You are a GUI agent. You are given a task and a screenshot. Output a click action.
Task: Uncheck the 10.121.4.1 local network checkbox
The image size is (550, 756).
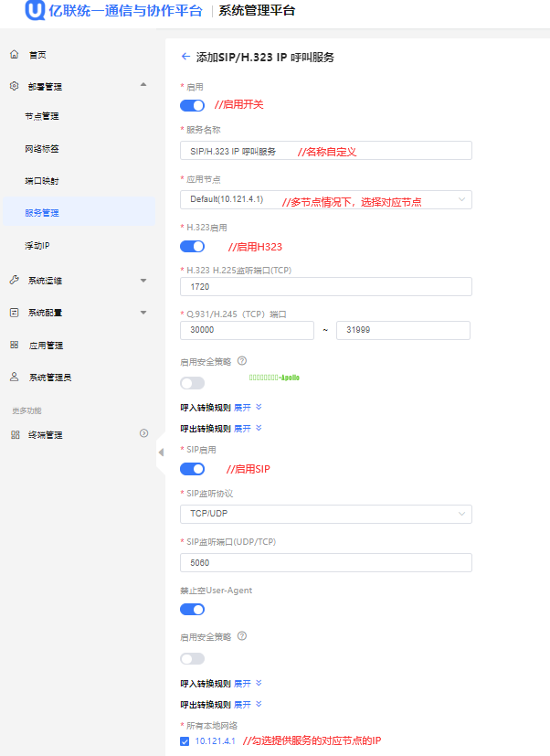click(185, 741)
